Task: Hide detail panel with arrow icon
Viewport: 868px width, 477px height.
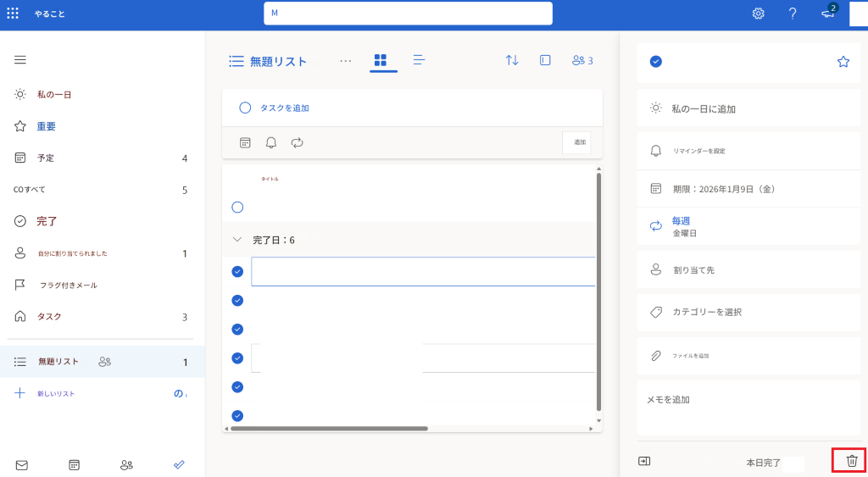Action: point(644,461)
